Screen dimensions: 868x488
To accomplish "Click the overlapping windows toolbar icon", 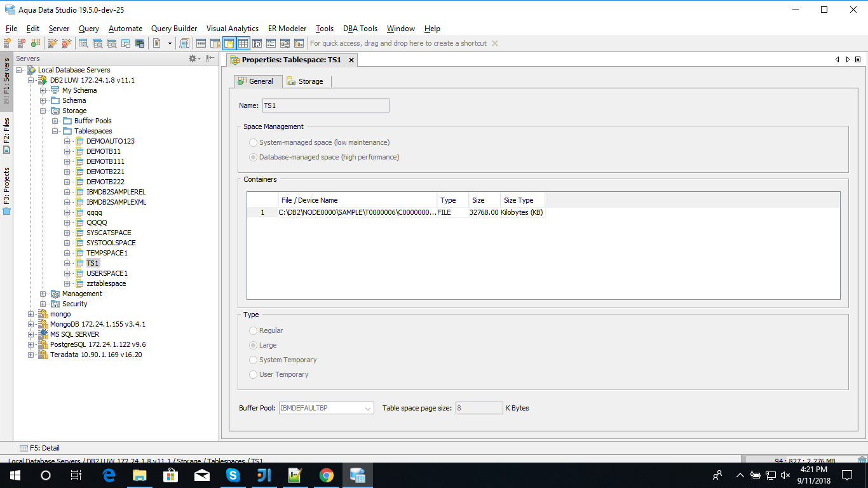I will click(126, 43).
